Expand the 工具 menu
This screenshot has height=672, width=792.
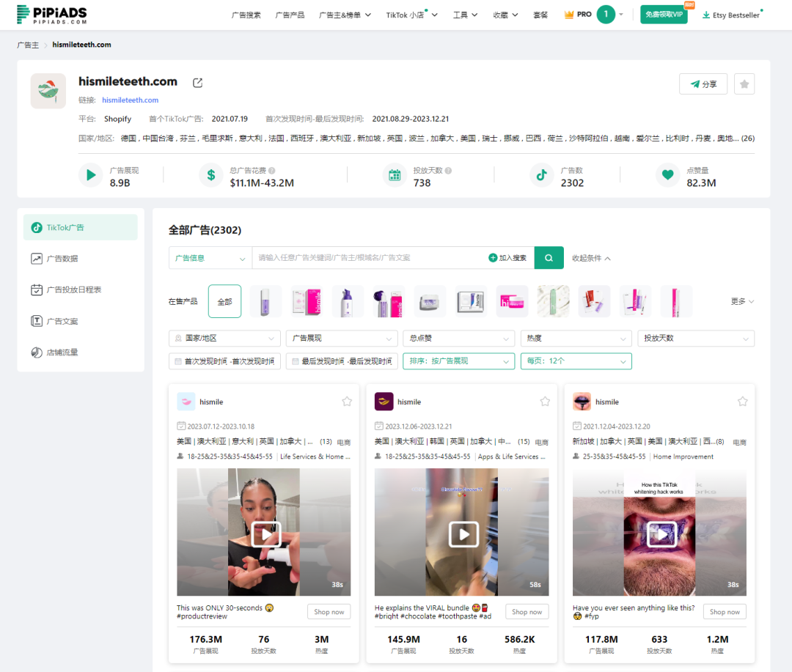point(465,15)
